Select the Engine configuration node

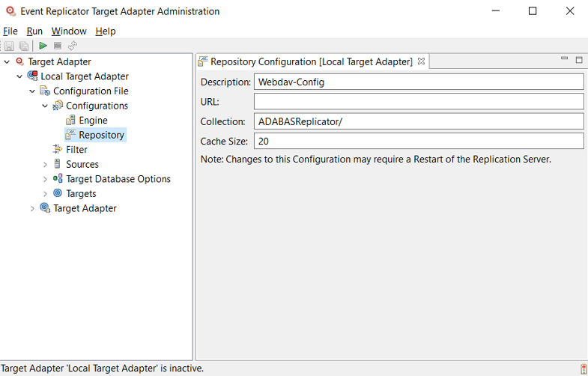(93, 121)
